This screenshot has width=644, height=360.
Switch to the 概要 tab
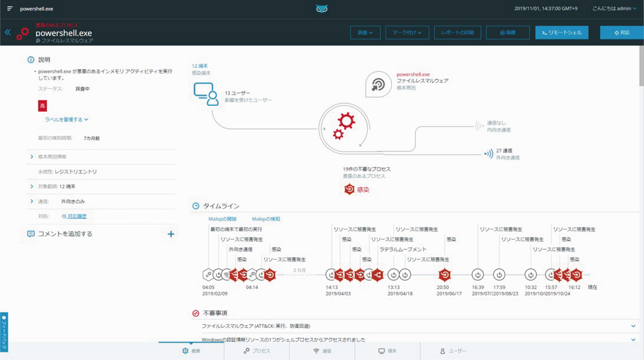pos(191,351)
